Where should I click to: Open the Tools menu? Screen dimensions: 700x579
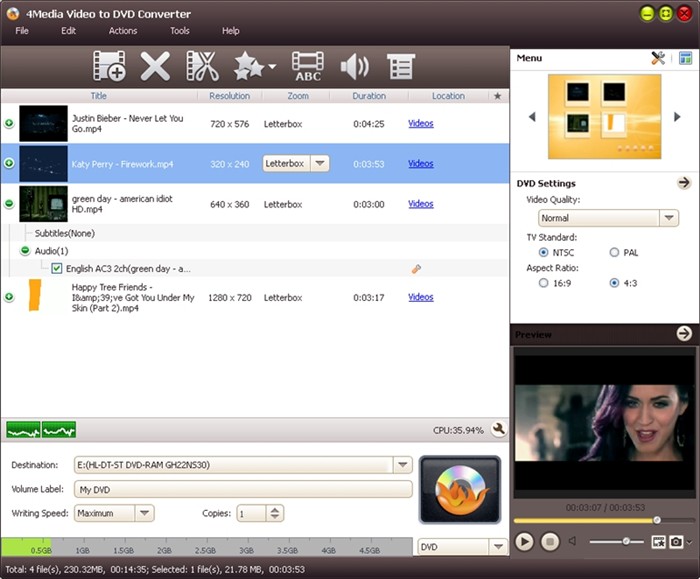179,31
